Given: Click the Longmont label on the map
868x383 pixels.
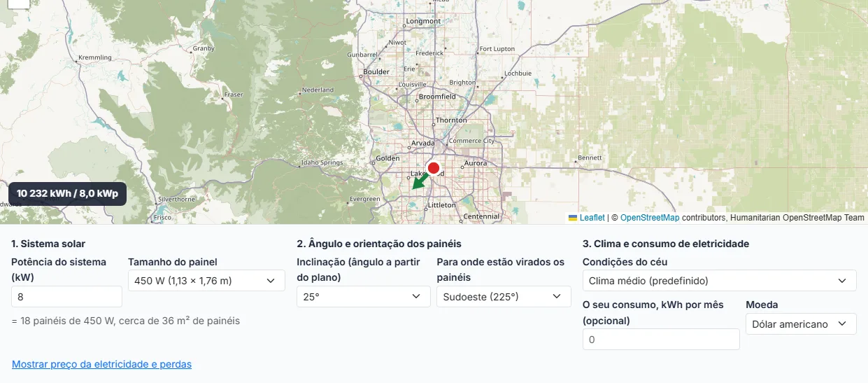Looking at the screenshot, I should pos(424,21).
